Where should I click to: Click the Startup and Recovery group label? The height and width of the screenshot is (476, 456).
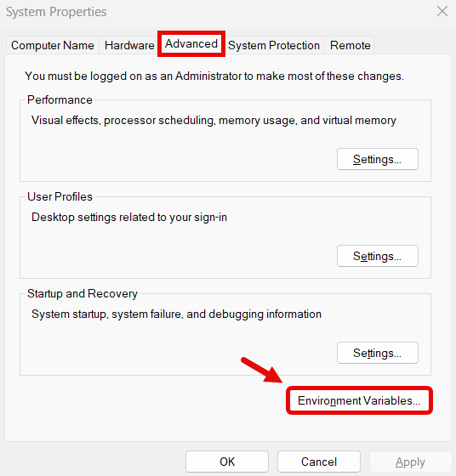tap(83, 293)
